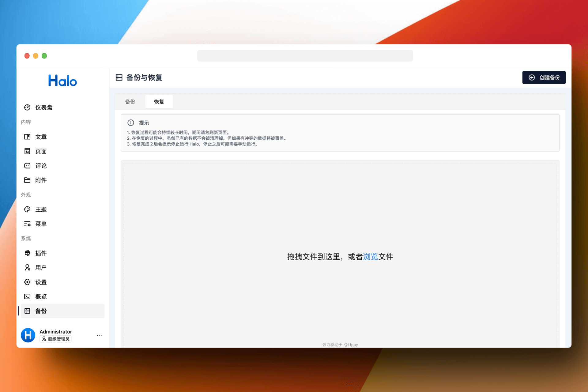588x392 pixels.
Task: Select the 恢复 tab
Action: [159, 102]
